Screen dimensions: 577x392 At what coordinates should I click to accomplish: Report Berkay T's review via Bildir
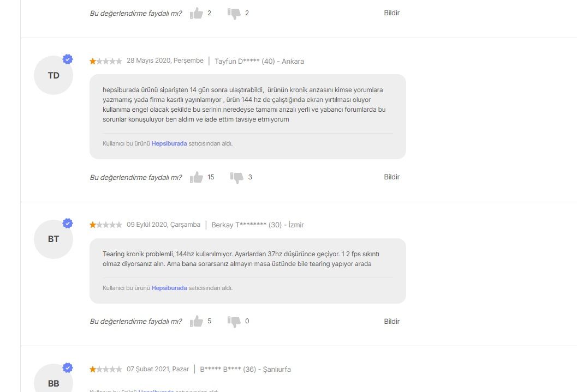(391, 322)
